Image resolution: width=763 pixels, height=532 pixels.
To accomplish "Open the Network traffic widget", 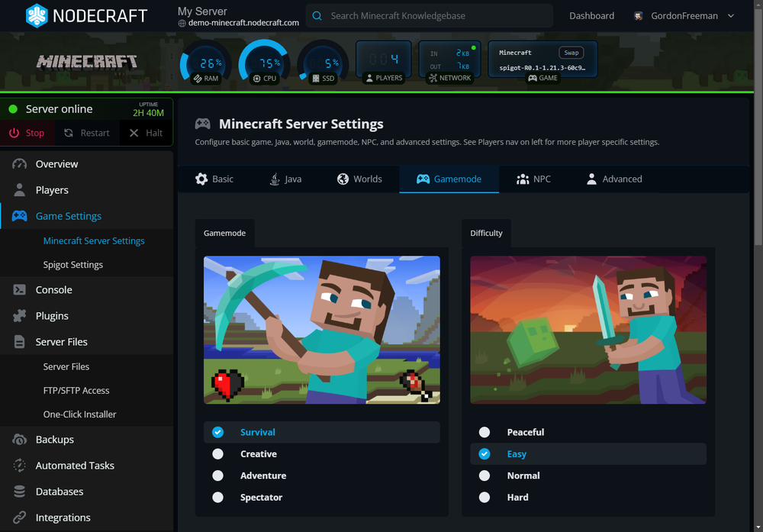I will point(450,61).
